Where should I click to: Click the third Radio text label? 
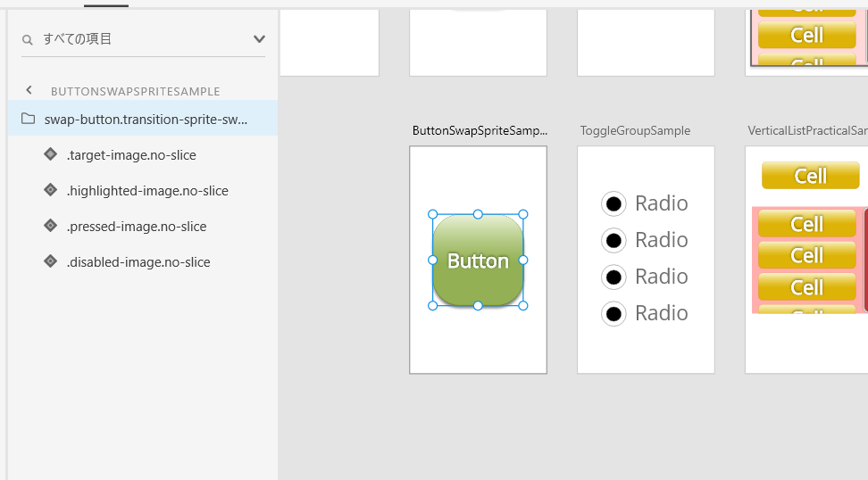coord(662,277)
